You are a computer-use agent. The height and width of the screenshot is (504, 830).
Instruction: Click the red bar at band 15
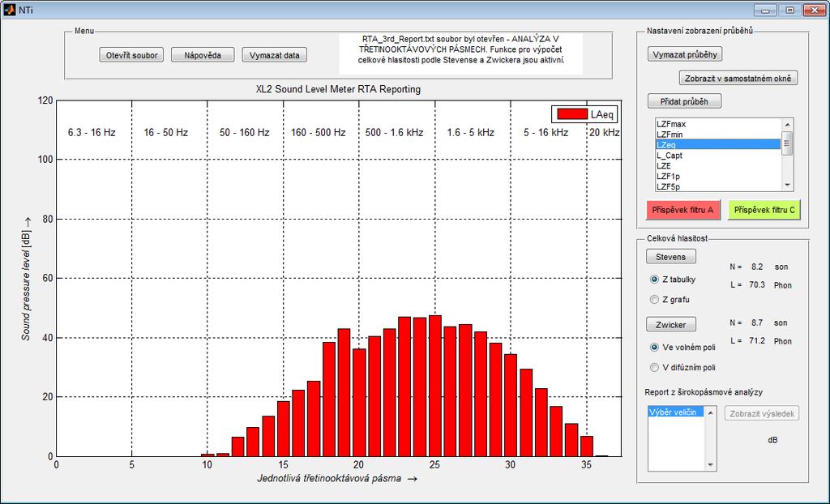point(284,429)
